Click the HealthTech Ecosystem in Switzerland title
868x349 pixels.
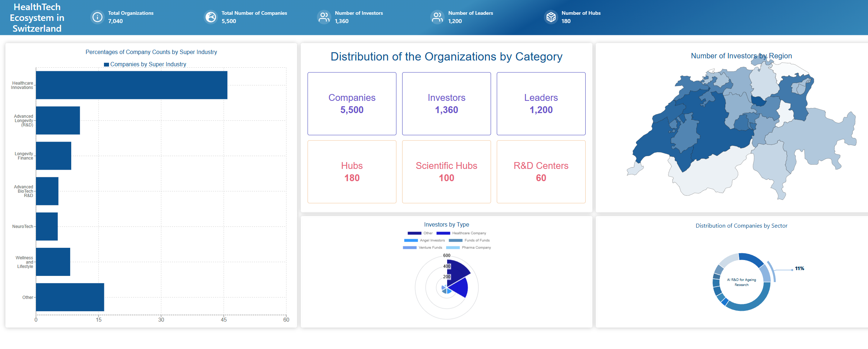click(x=37, y=18)
